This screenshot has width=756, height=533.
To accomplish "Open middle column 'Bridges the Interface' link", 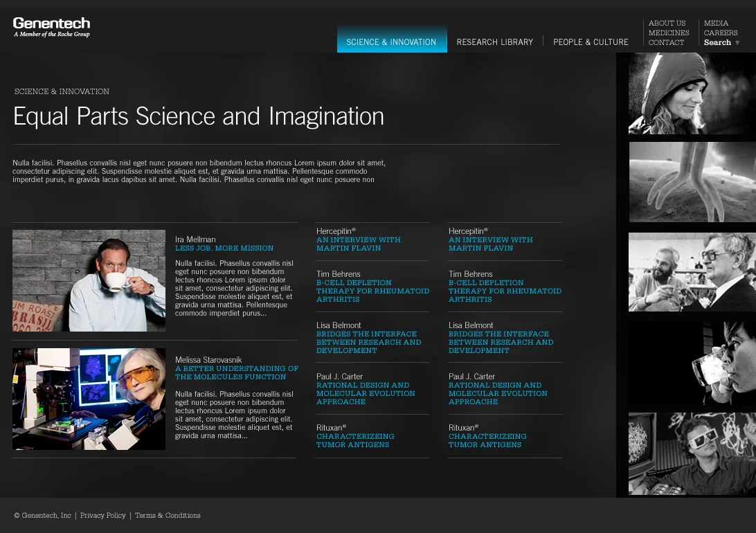I will 369,342.
